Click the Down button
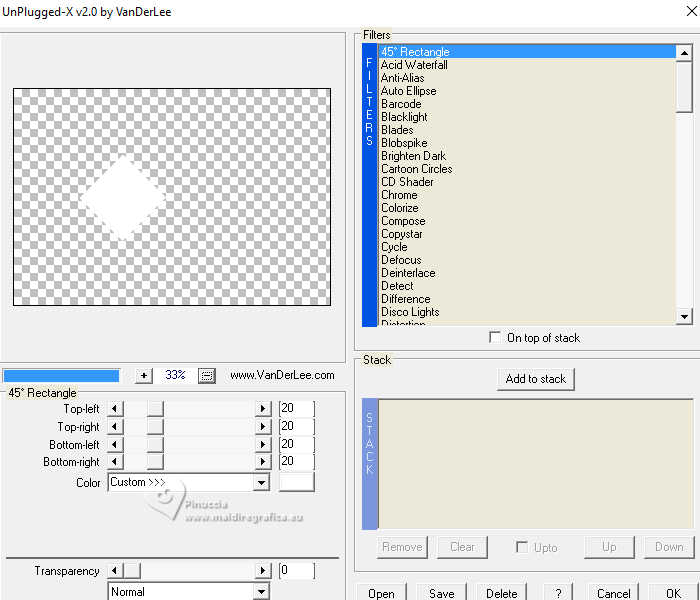 (669, 547)
